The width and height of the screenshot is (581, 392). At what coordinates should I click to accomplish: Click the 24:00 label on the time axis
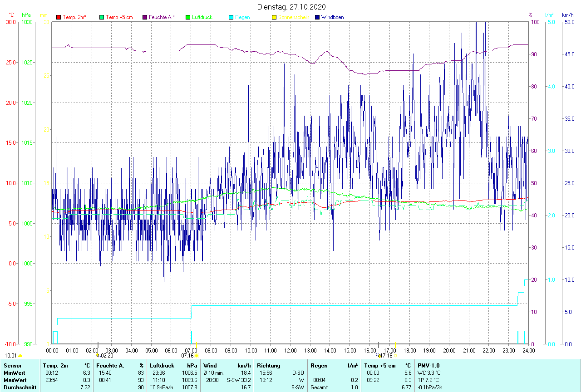pos(528,351)
